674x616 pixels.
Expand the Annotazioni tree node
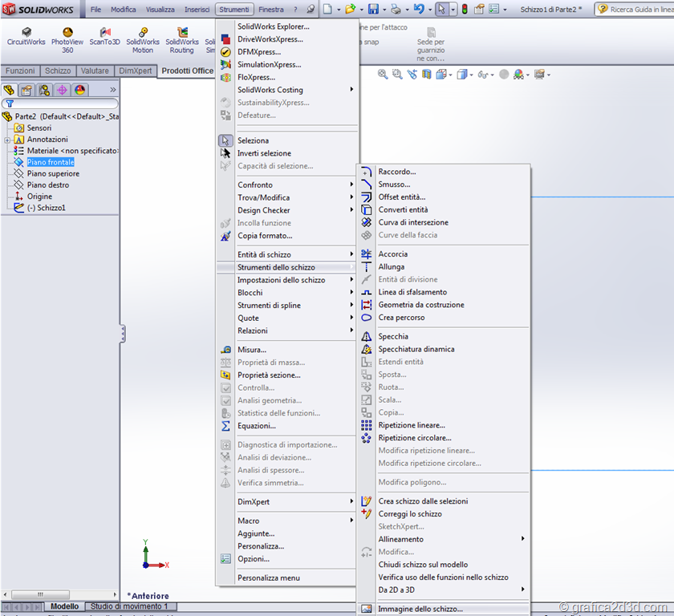coord(7,140)
